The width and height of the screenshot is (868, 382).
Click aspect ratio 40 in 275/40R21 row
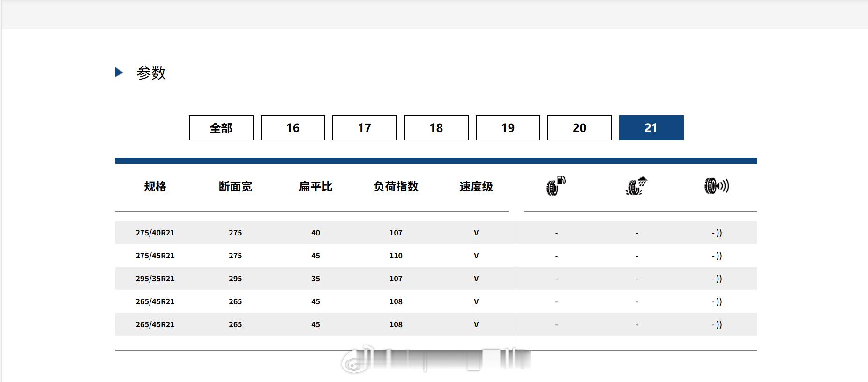click(x=315, y=233)
